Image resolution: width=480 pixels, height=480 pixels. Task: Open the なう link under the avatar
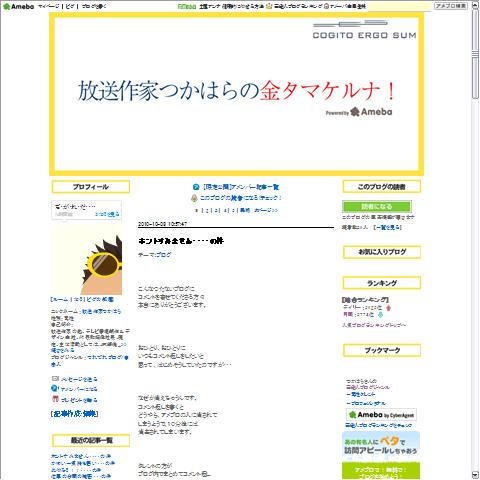tap(78, 299)
